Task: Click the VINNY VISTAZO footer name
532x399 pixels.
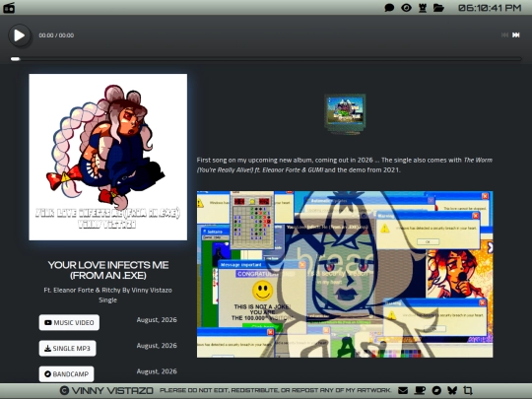Action: (x=112, y=390)
